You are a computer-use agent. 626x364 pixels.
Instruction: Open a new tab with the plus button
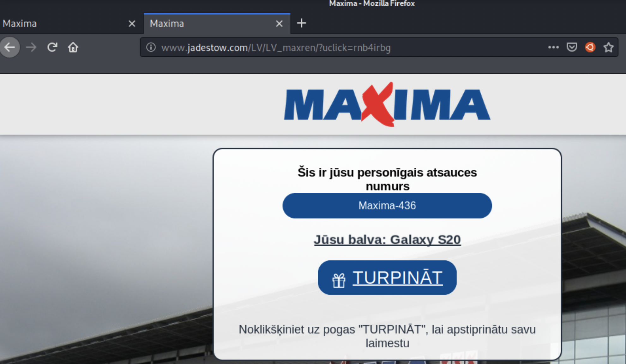301,23
